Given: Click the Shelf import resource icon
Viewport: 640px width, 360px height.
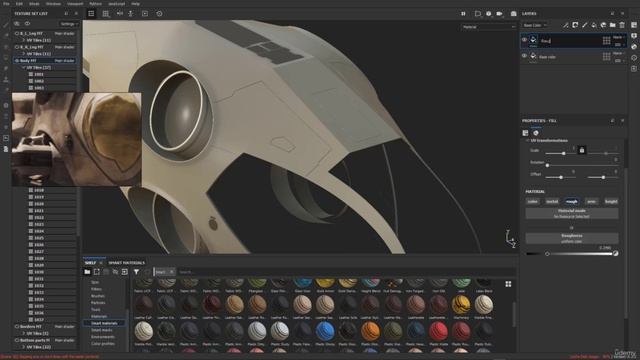Looking at the screenshot, I should [x=125, y=272].
